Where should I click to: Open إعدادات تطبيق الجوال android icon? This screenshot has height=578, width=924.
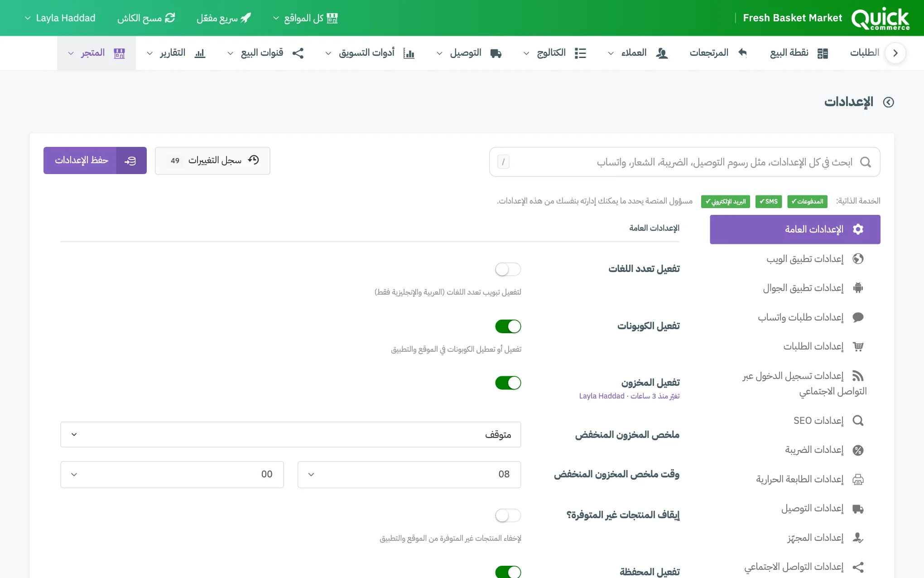pyautogui.click(x=858, y=288)
